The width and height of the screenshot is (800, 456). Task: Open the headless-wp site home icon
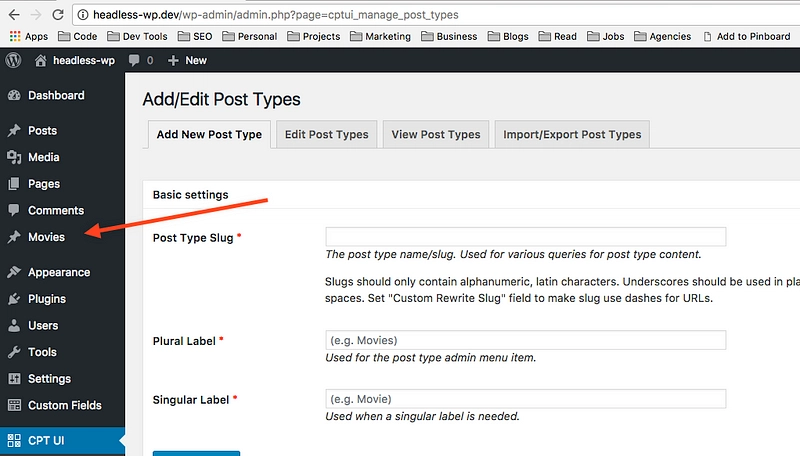coord(41,60)
